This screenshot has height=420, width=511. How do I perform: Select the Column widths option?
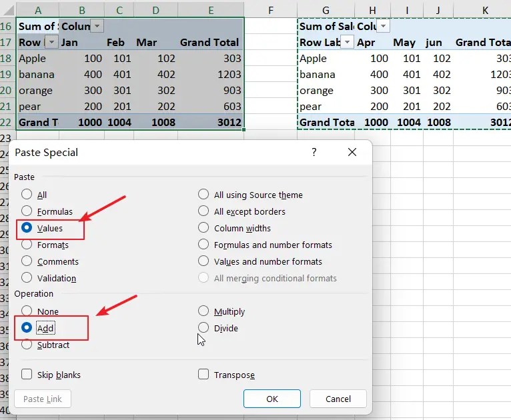(203, 227)
